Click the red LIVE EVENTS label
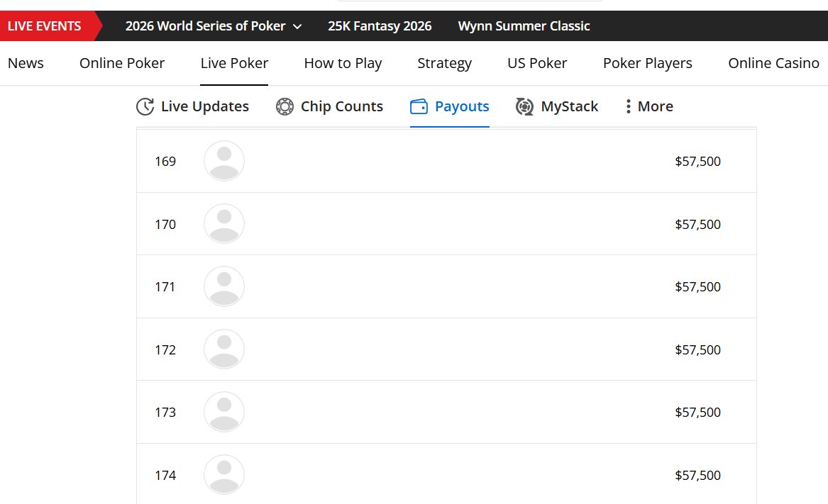 click(x=45, y=26)
